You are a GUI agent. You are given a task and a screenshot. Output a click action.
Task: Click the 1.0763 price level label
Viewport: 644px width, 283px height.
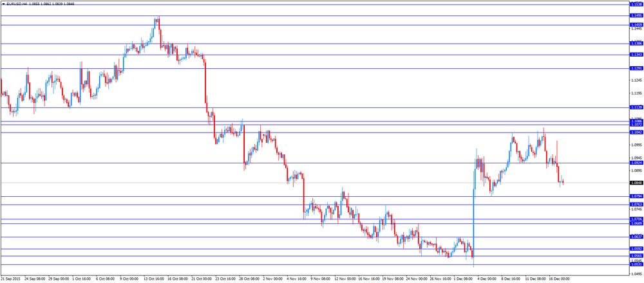[x=636, y=205]
